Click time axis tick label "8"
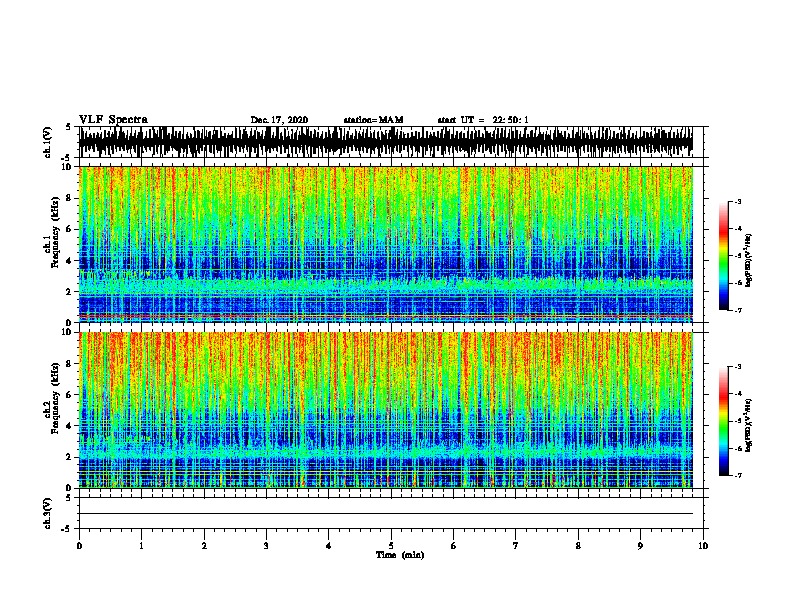 coord(578,546)
